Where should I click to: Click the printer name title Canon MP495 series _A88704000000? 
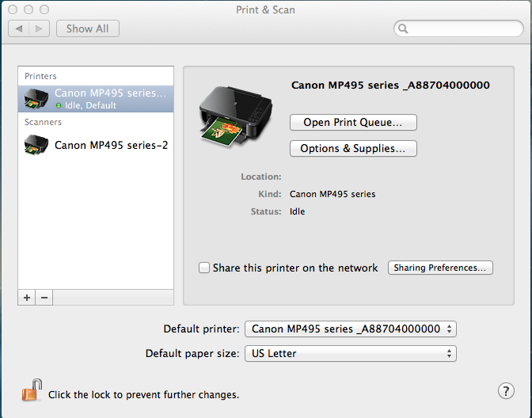click(390, 85)
